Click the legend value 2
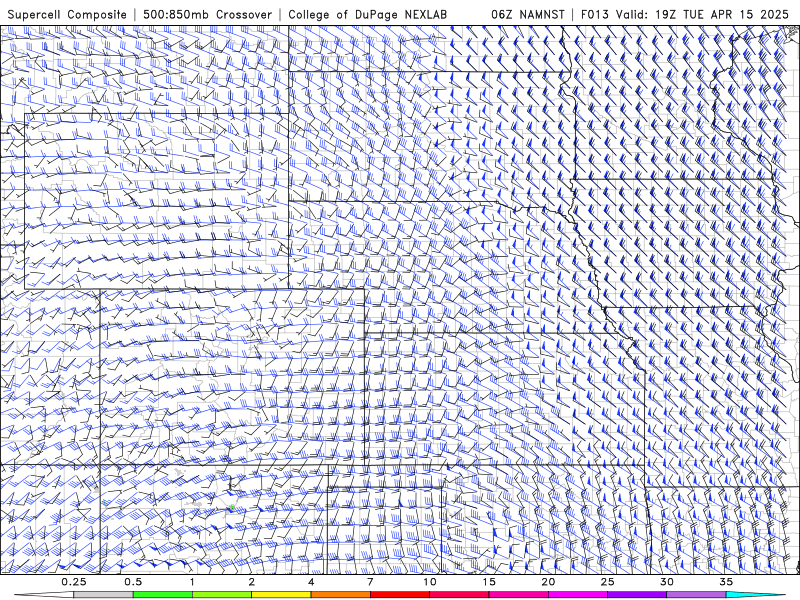800x600 pixels. point(252,582)
